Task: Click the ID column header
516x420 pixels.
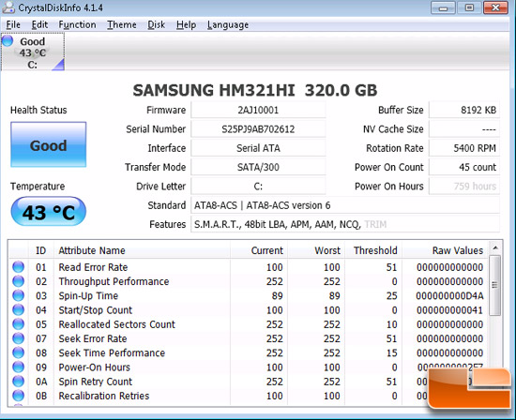Action: [40, 250]
